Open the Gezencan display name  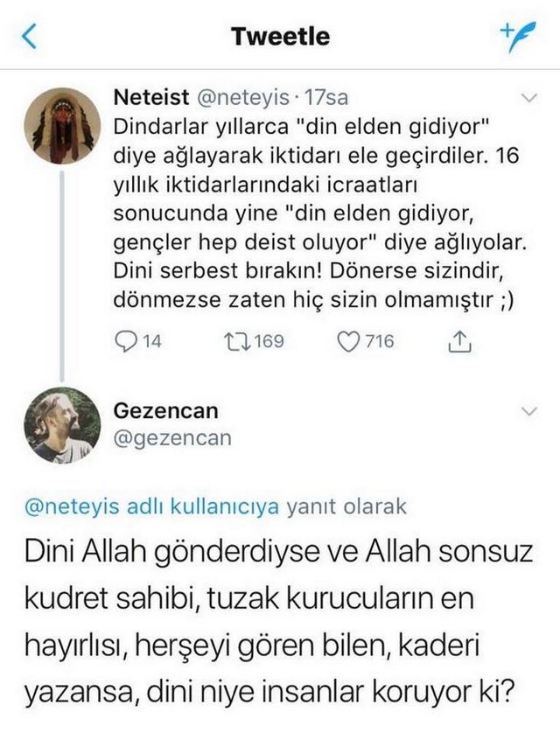166,411
